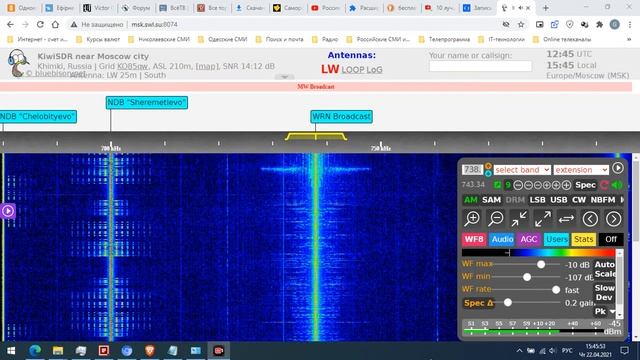This screenshot has width=640, height=360.
Task: Click the purple play button on waterfall left edge
Action: 8,211
